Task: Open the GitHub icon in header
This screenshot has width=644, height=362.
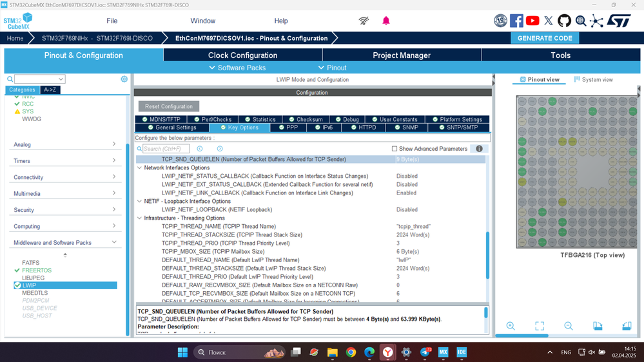Action: click(x=564, y=21)
